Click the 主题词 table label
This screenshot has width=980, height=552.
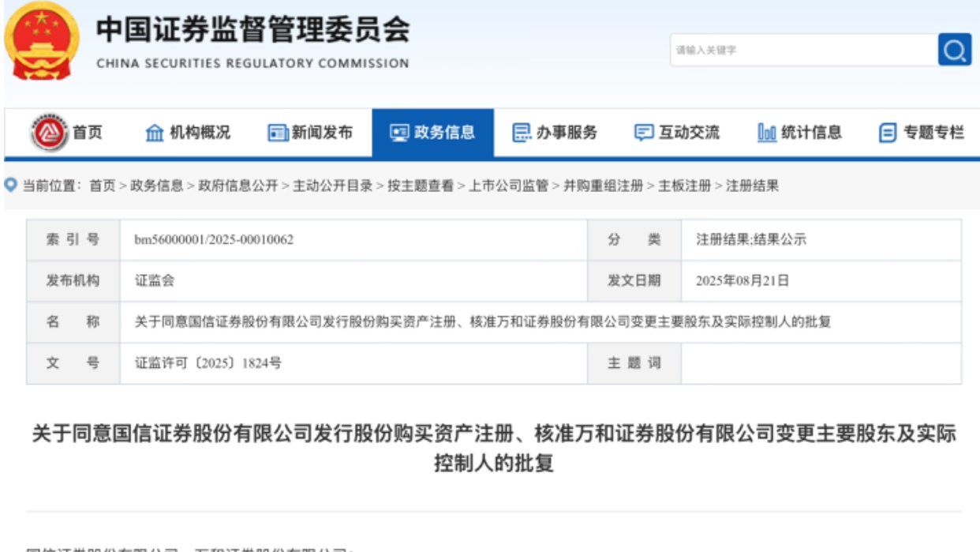coord(634,363)
